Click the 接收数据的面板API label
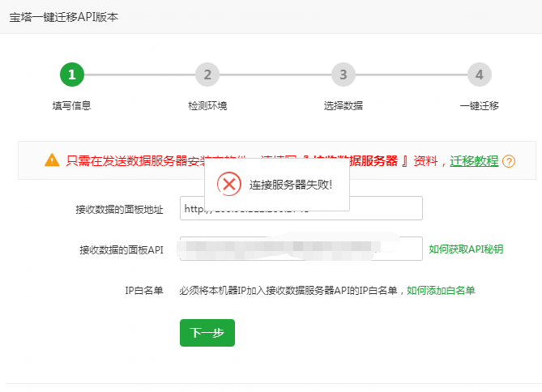 (122, 249)
